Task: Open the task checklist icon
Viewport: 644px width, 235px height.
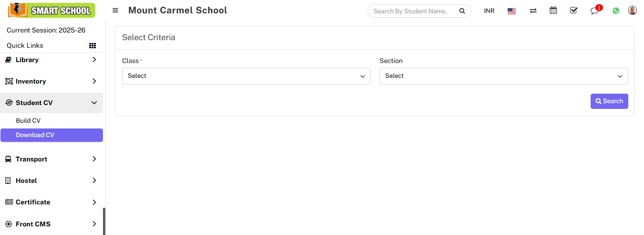Action: [573, 11]
